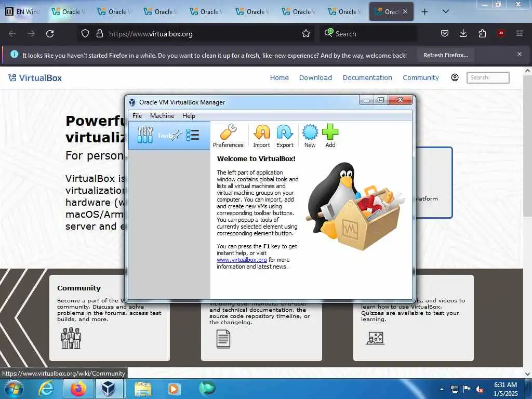Click the muted volume tray icon
The width and height of the screenshot is (532, 399).
480,390
